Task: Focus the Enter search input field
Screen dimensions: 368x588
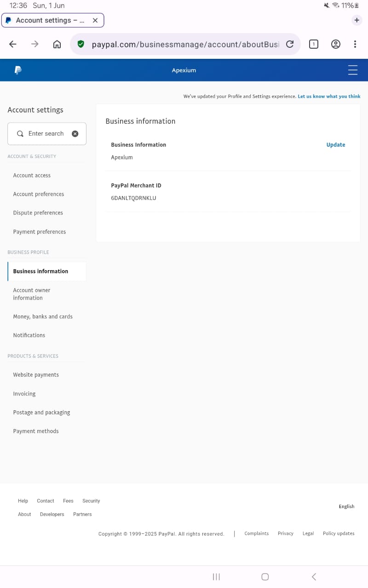Action: pyautogui.click(x=46, y=134)
